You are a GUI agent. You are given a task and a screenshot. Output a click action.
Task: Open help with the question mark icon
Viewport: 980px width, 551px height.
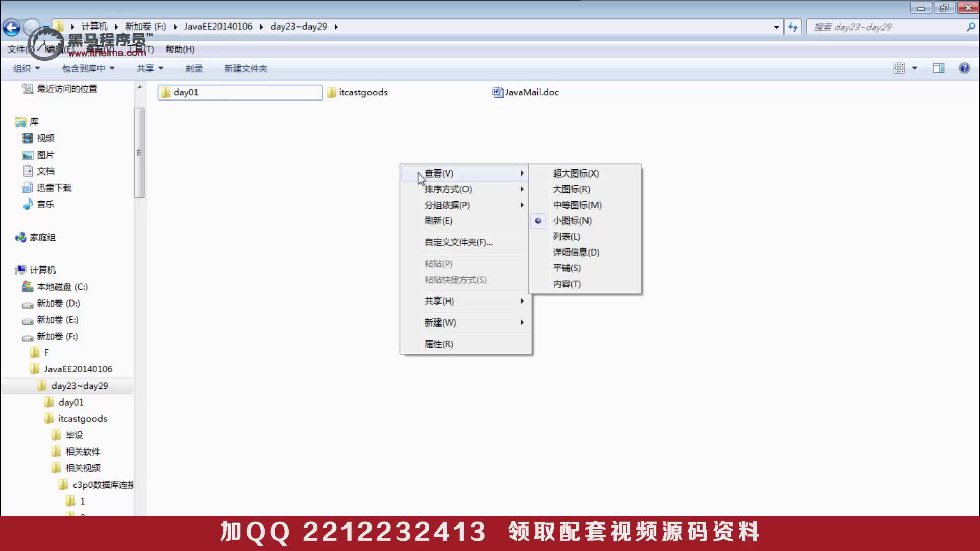point(964,68)
